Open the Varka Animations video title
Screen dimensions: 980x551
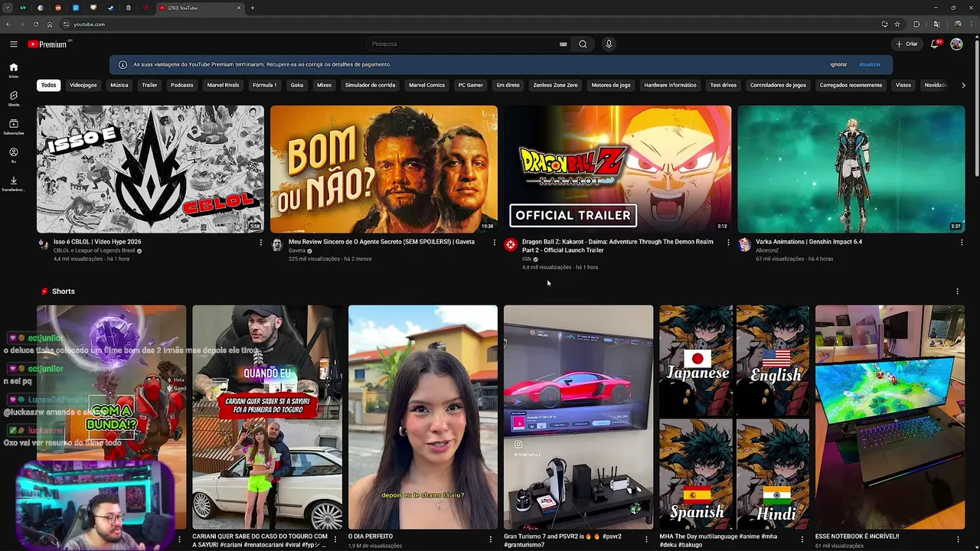808,242
